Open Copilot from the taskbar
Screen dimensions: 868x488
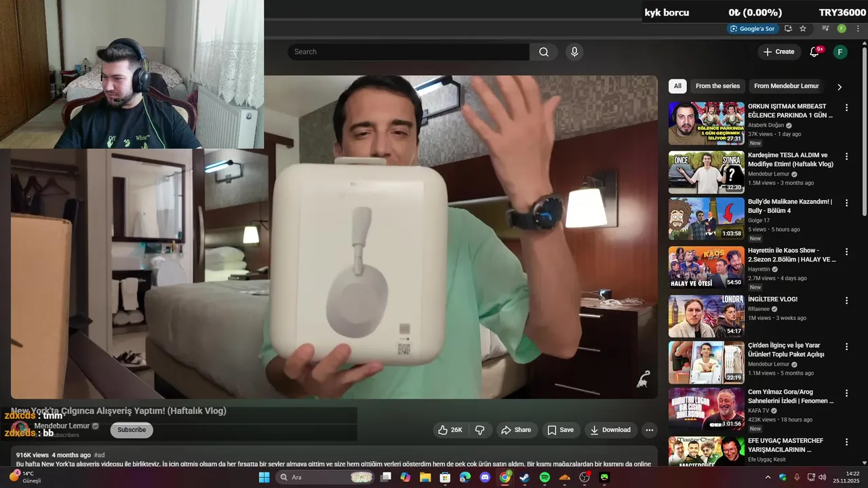coord(406,477)
